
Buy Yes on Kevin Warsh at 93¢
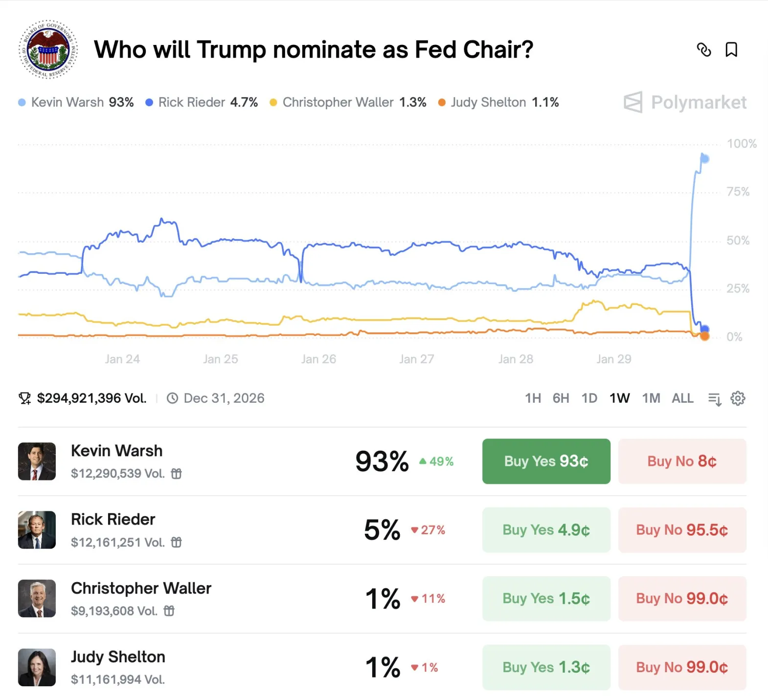tap(546, 461)
